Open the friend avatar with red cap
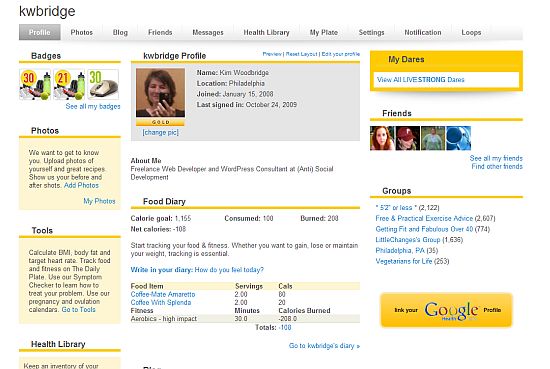Screen dimensions: 550x369 408,138
